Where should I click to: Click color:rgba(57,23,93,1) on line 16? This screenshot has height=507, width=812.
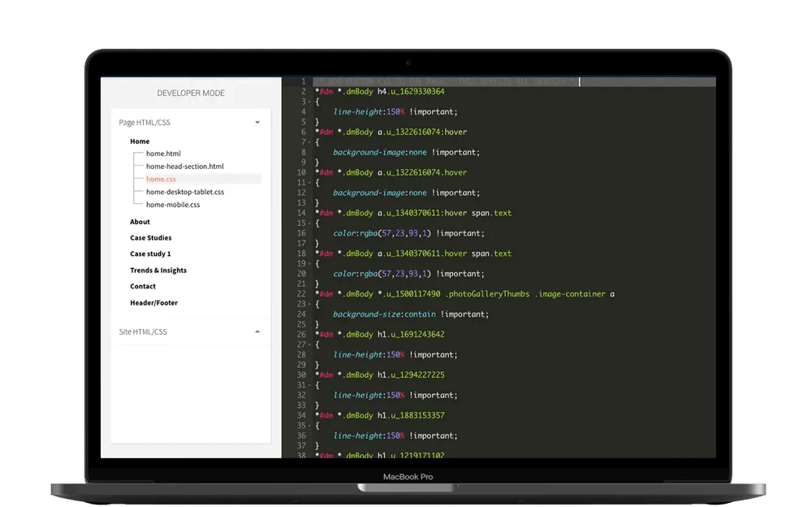(x=382, y=233)
